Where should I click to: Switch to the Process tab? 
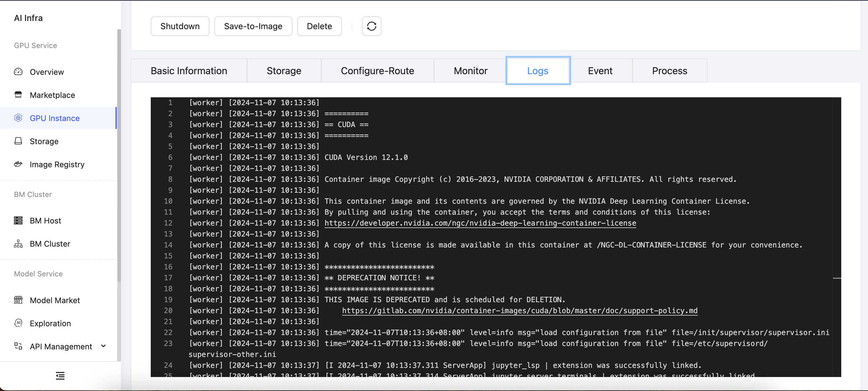tap(670, 71)
